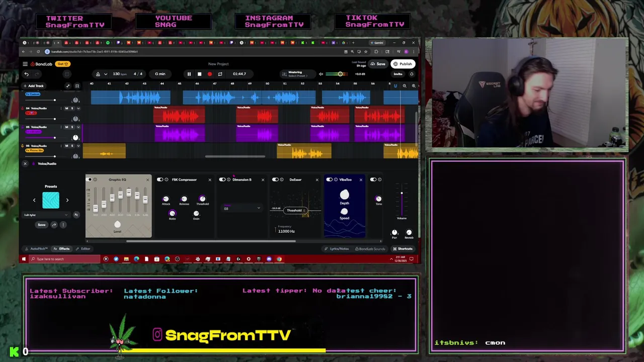Open the options dots on track 04
644x362 pixels.
click(x=61, y=108)
